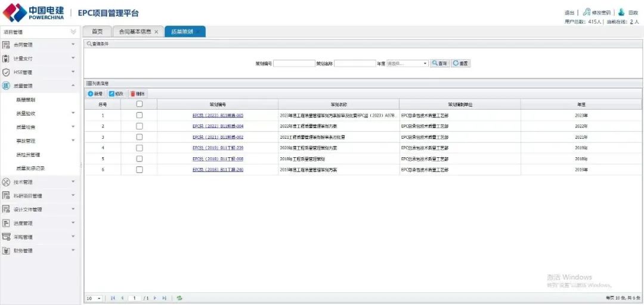Viewport: 644px width, 305px height.
Task: Collapse the sidebar with double-chevron icon
Action: click(73, 32)
